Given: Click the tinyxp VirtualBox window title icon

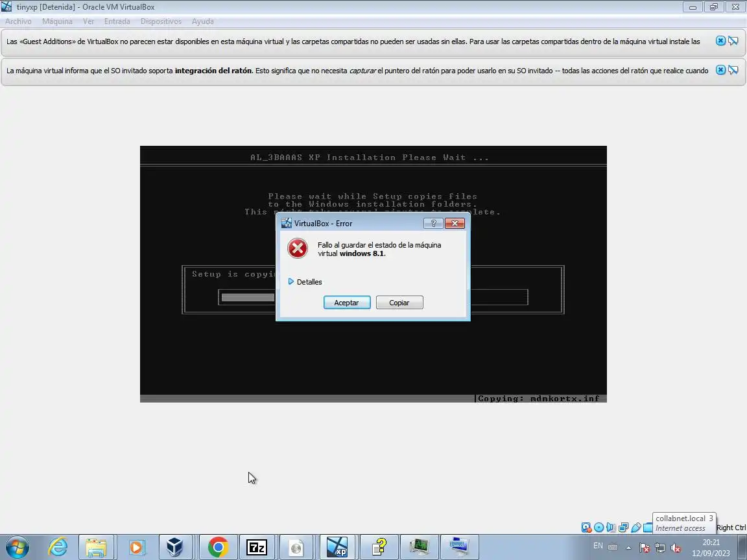Looking at the screenshot, I should (x=6, y=6).
